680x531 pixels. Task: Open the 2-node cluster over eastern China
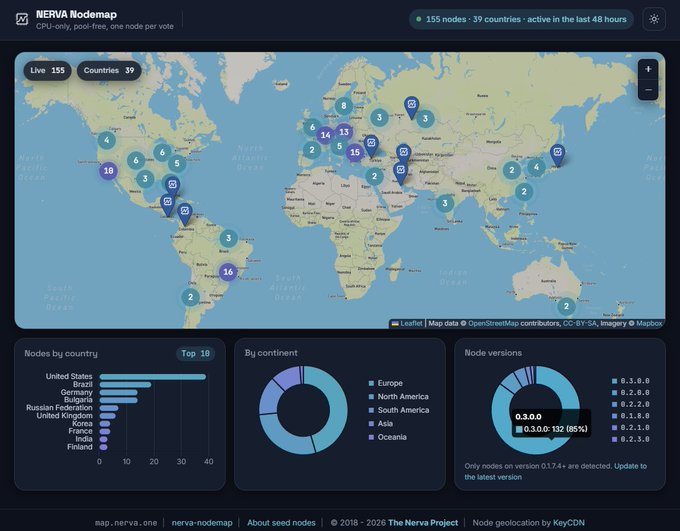[512, 170]
